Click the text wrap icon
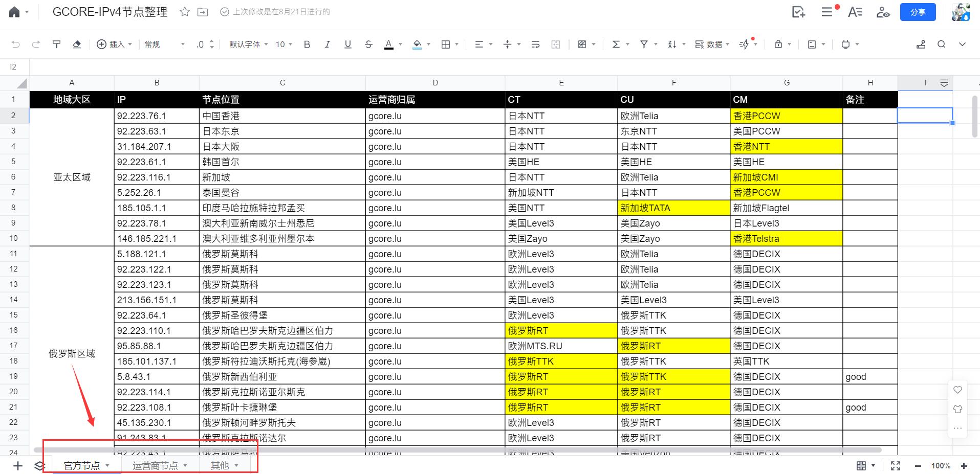The width and height of the screenshot is (980, 474). pos(535,44)
